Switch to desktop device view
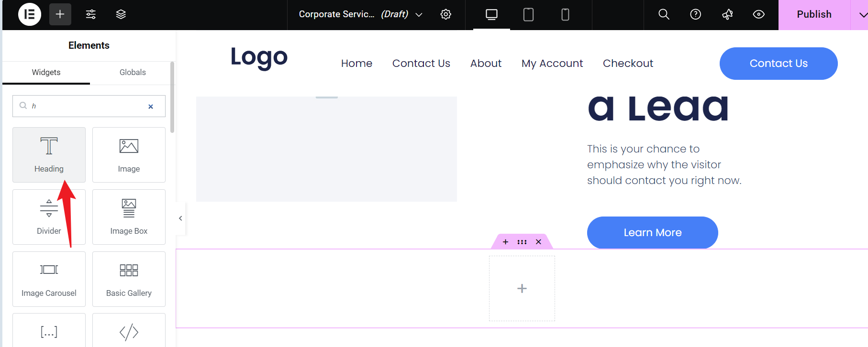 491,14
